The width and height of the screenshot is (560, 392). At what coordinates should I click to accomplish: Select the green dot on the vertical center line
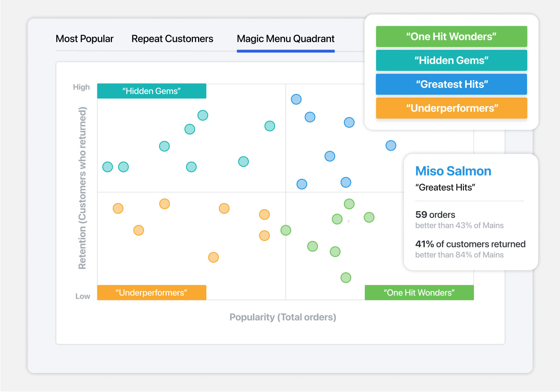coord(286,230)
